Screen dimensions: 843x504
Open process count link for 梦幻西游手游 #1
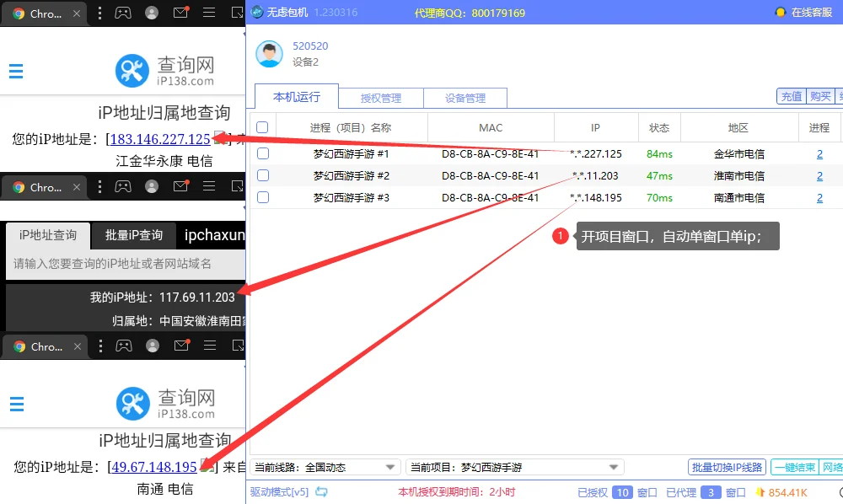[x=819, y=154]
